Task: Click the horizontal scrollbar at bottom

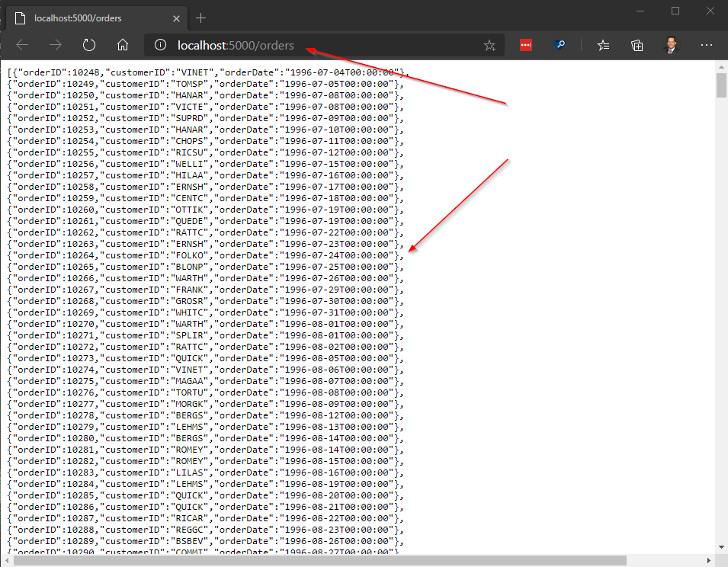Action: 320,560
